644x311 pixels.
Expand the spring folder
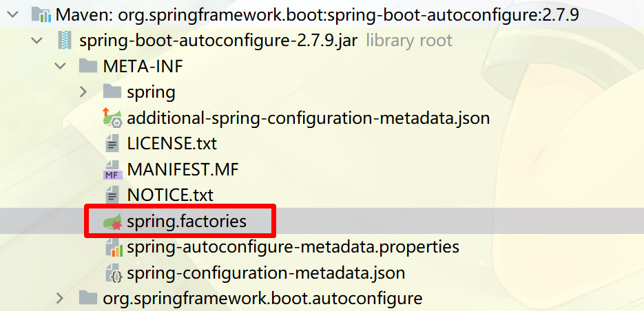[84, 92]
